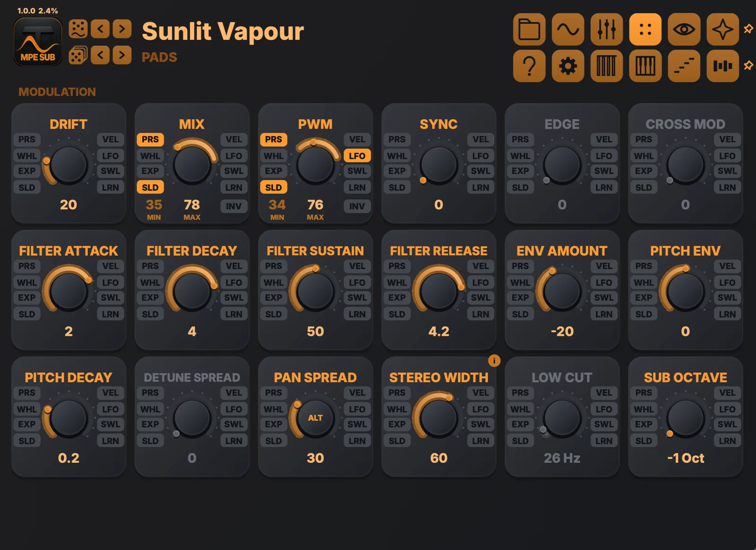The width and height of the screenshot is (756, 550).
Task: Open the preset browser folder icon
Action: pos(529,29)
